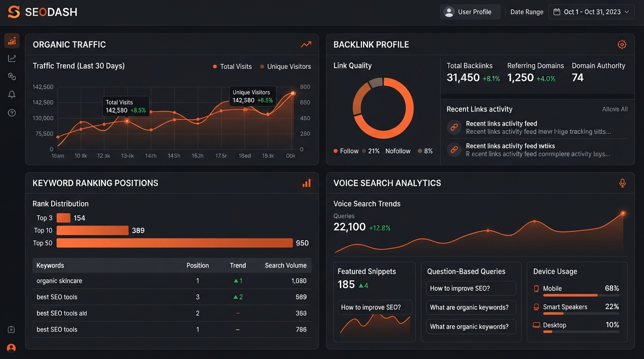
Task: Sort by Keywords column header
Action: pyautogui.click(x=50, y=266)
